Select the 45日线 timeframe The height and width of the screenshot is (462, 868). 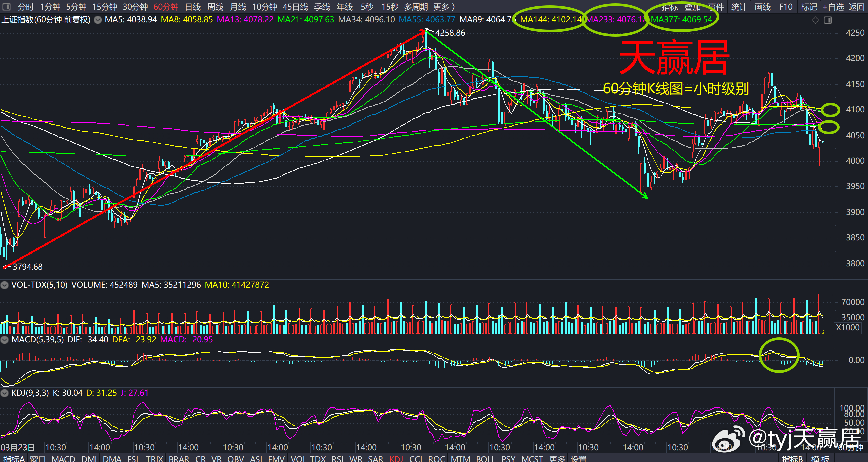(295, 7)
